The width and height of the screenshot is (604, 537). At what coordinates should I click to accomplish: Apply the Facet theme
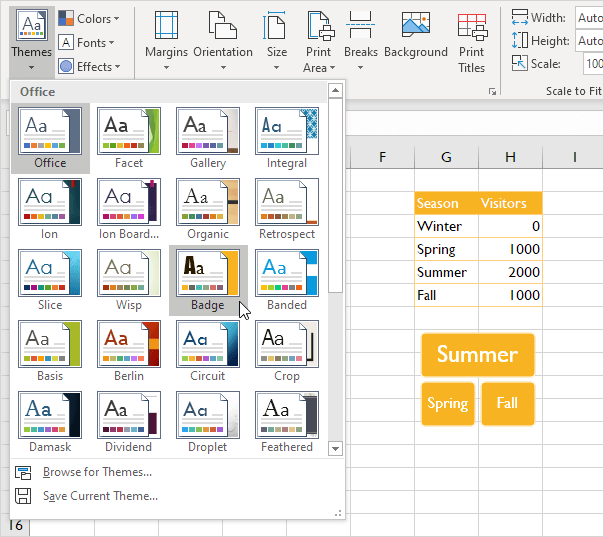[128, 130]
